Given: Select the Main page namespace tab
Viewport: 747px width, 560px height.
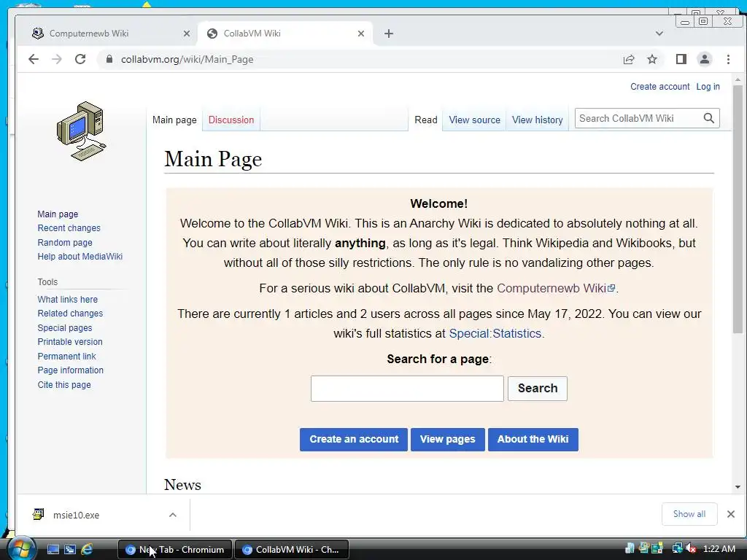Looking at the screenshot, I should 174,120.
